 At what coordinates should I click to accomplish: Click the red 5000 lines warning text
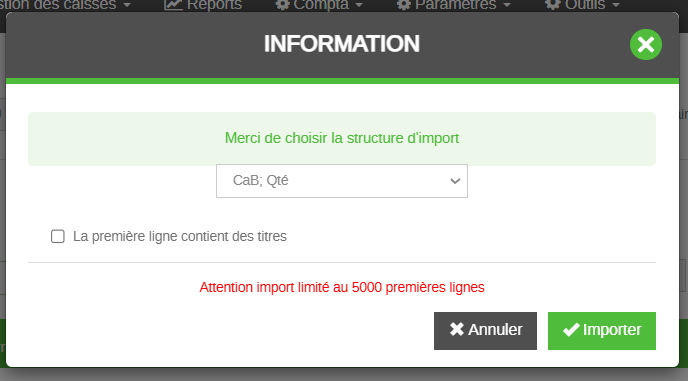(342, 287)
